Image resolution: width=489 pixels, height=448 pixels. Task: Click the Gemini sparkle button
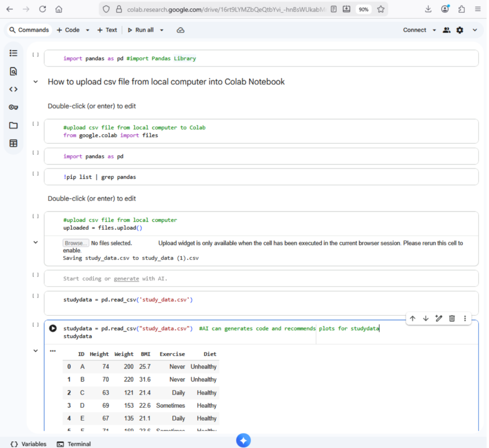(x=243, y=440)
